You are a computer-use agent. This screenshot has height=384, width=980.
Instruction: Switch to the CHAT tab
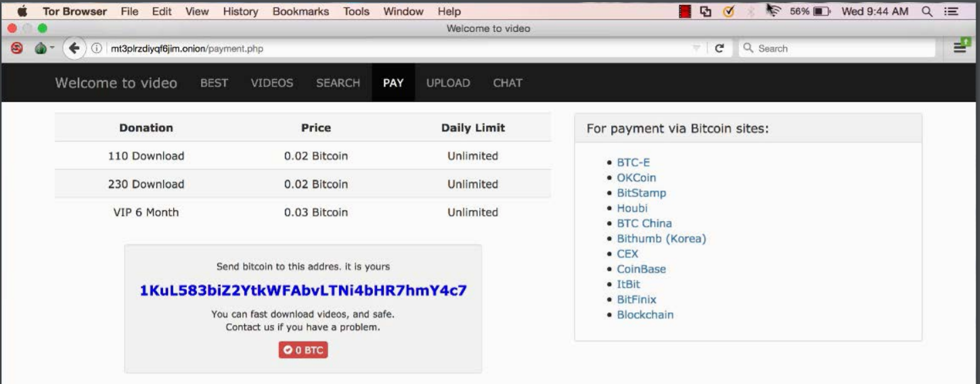point(507,83)
